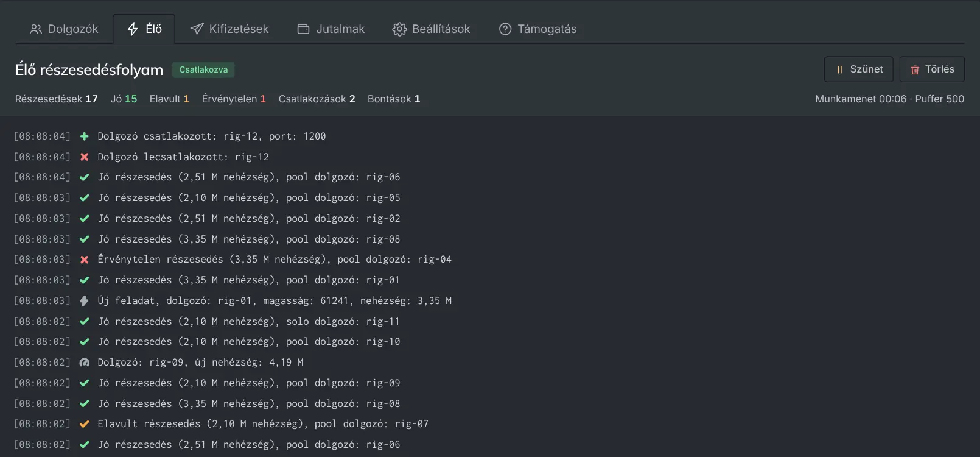Click the paper plane icon beside Kifizetések
The height and width of the screenshot is (457, 980).
pyautogui.click(x=197, y=29)
